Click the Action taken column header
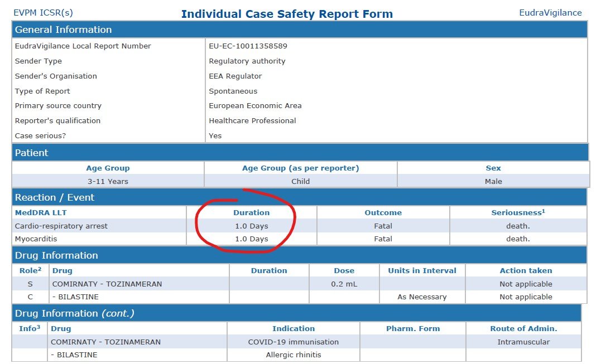The image size is (601, 364). coord(526,270)
